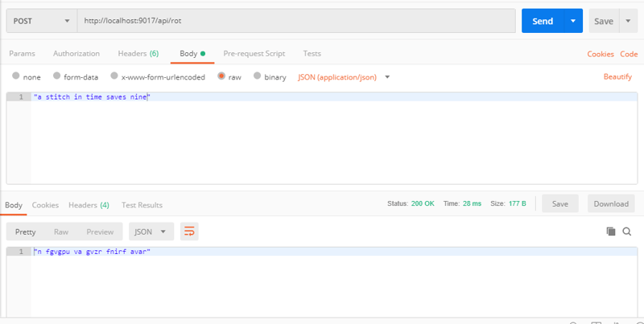Save the response with the lower Save button

(559, 203)
